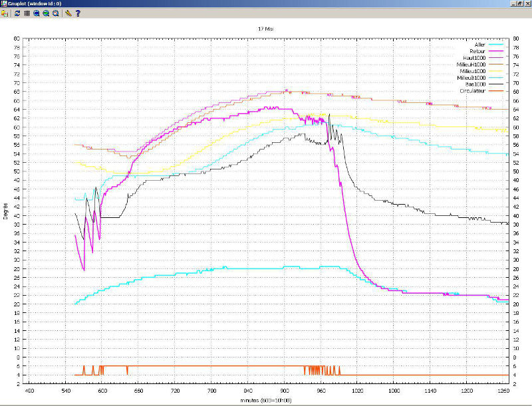Replot the graph using the refresh icon
The width and height of the screenshot is (532, 406).
(x=17, y=13)
